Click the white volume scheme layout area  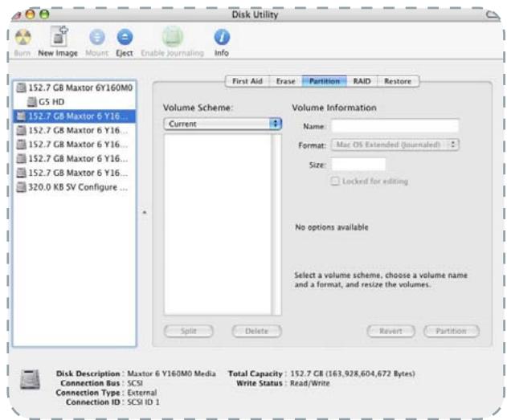[x=218, y=225]
